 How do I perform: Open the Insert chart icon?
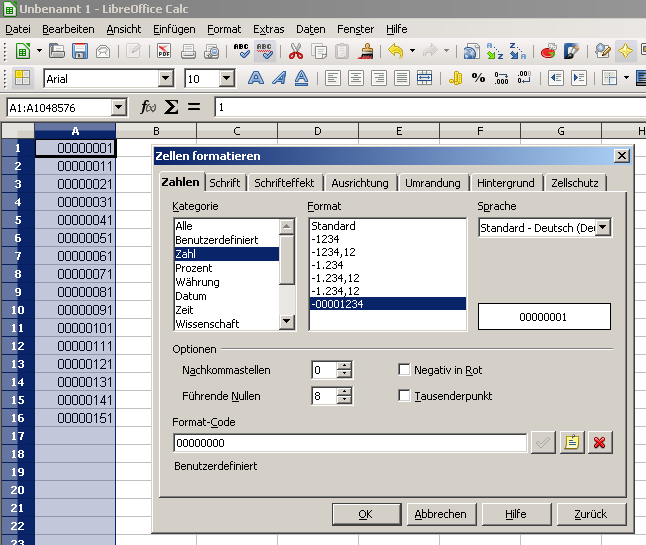click(x=548, y=51)
